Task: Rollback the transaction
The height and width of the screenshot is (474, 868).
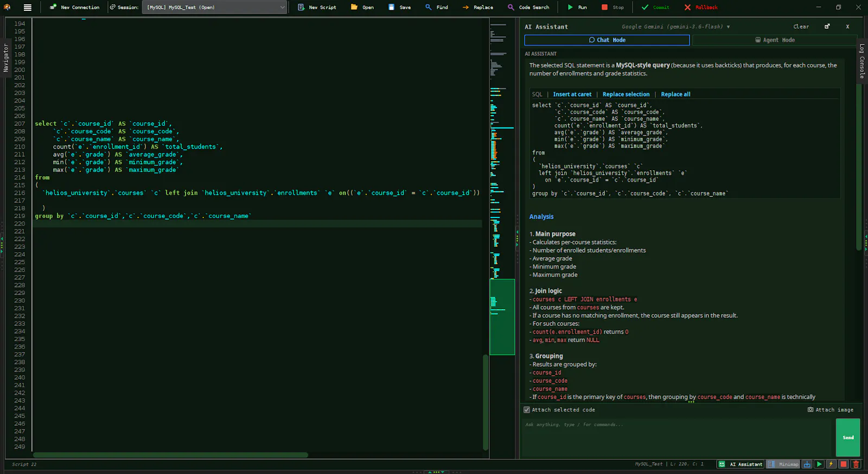Action: pyautogui.click(x=701, y=8)
